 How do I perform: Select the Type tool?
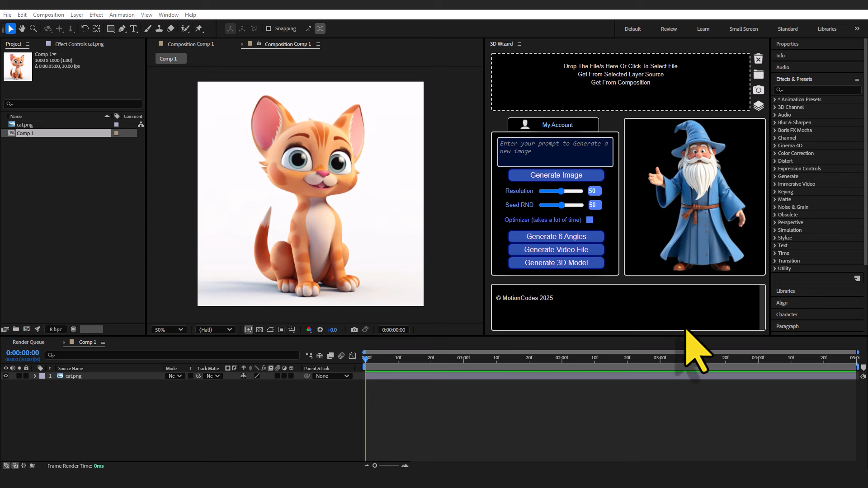tap(133, 28)
